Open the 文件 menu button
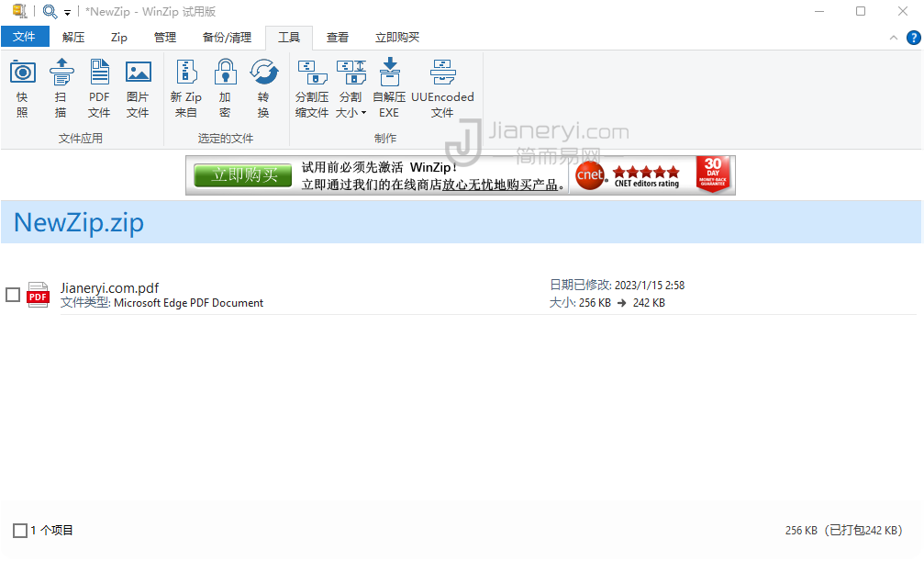Image resolution: width=924 pixels, height=561 pixels. pos(25,37)
